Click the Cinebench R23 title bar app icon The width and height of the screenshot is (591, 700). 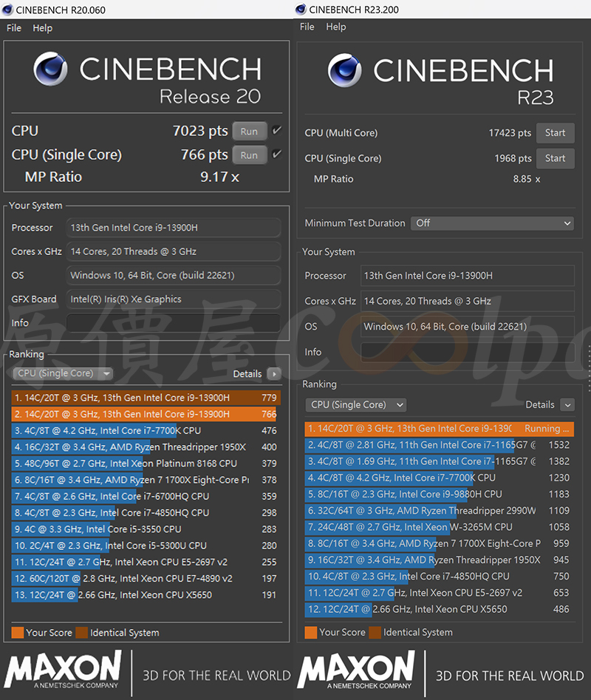pyautogui.click(x=301, y=9)
